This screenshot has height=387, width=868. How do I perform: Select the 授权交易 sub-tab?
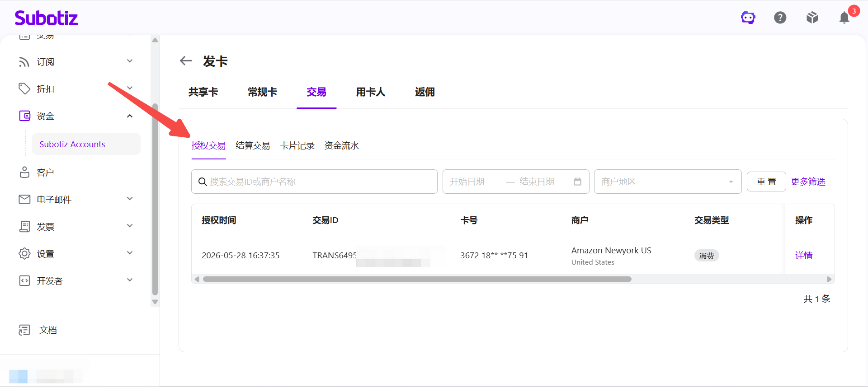208,145
